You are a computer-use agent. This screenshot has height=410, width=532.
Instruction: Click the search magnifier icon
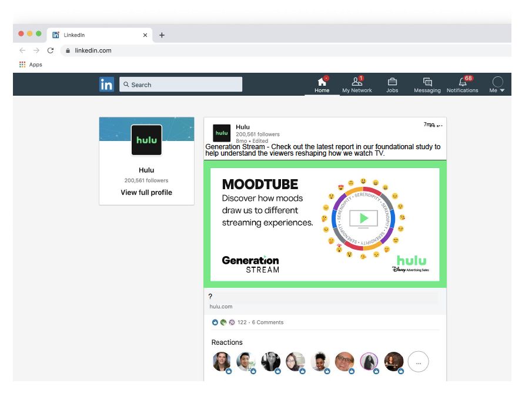pos(126,85)
